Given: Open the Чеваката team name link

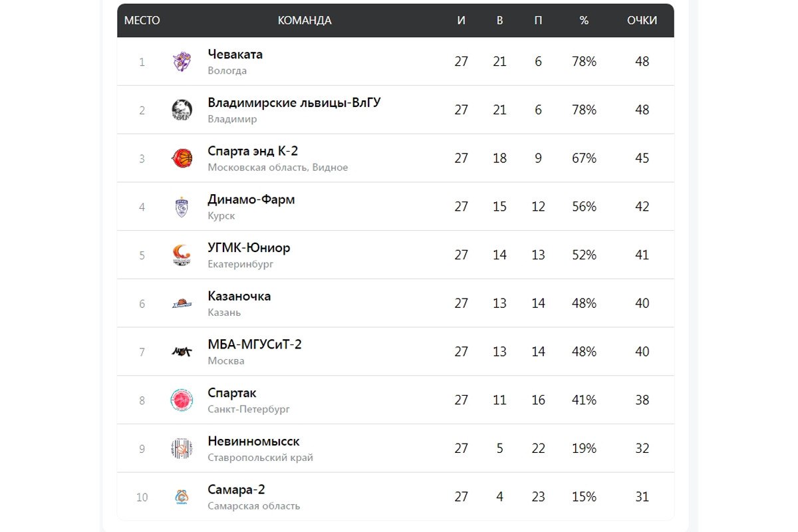Looking at the screenshot, I should pyautogui.click(x=235, y=55).
